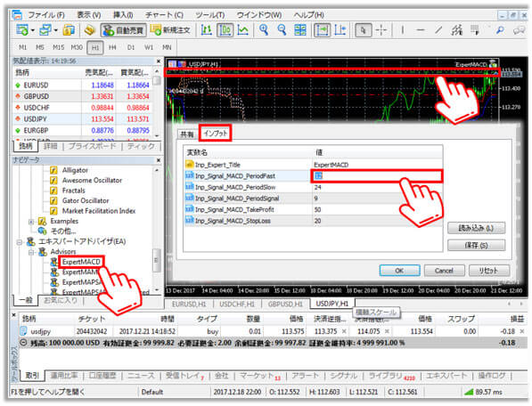The height and width of the screenshot is (406, 532).
Task: Toggle the chart shift icon
Action: pos(340,30)
